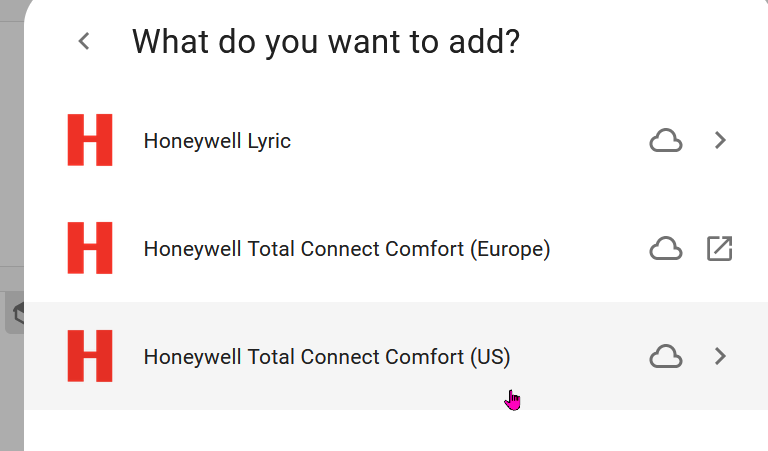Viewport: 768px width, 451px height.
Task: Click blank space between US label and cloud
Action: 580,357
